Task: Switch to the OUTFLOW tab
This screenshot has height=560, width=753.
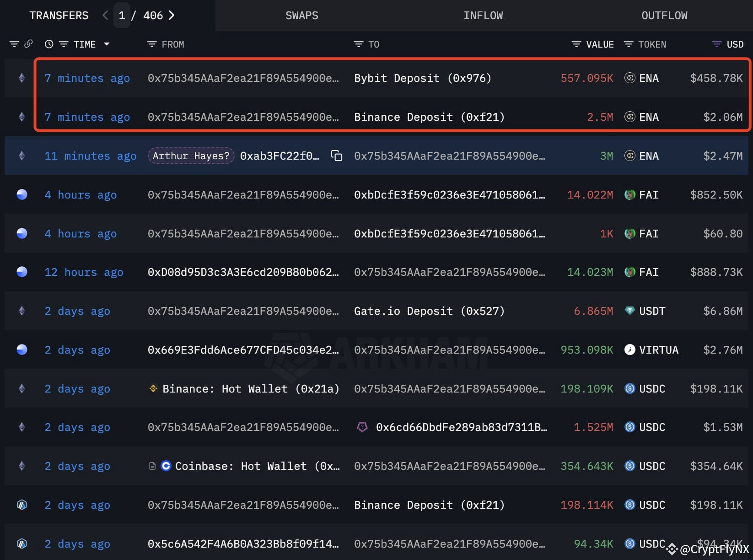Action: 664,16
